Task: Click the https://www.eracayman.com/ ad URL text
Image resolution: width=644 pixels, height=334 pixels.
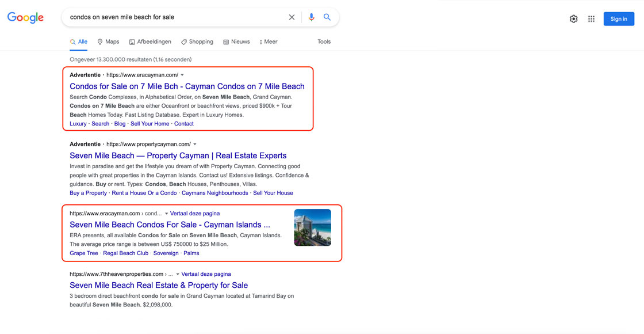Action: [x=142, y=75]
